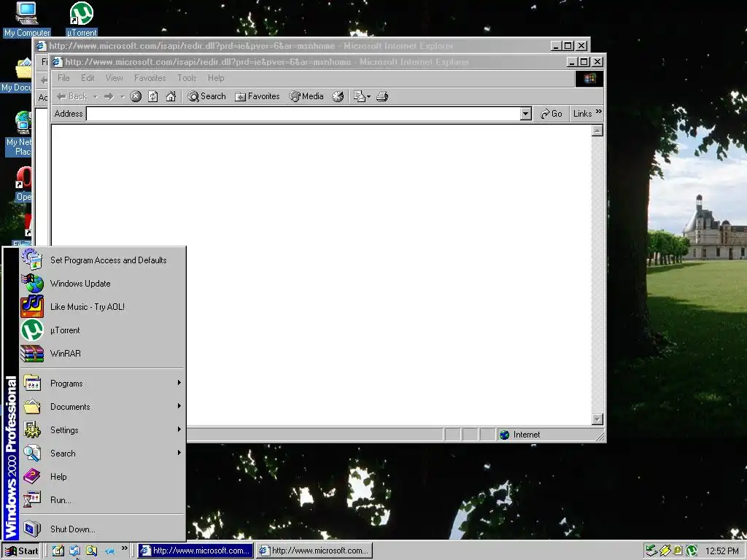Open the Favorites pane from the toolbar
The height and width of the screenshot is (560, 747).
[x=257, y=96]
